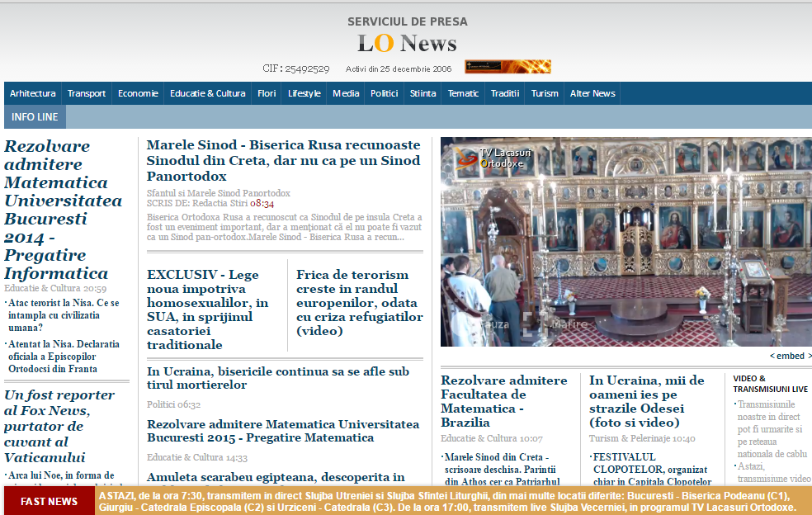
Task: Open Rezolvare admitere Bucuresti 2014 headline
Action: pyautogui.click(x=64, y=210)
